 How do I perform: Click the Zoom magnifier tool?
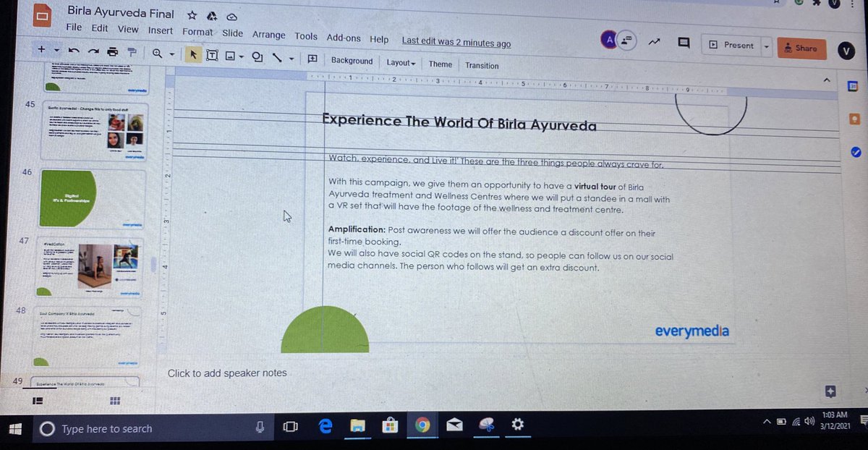click(x=157, y=53)
